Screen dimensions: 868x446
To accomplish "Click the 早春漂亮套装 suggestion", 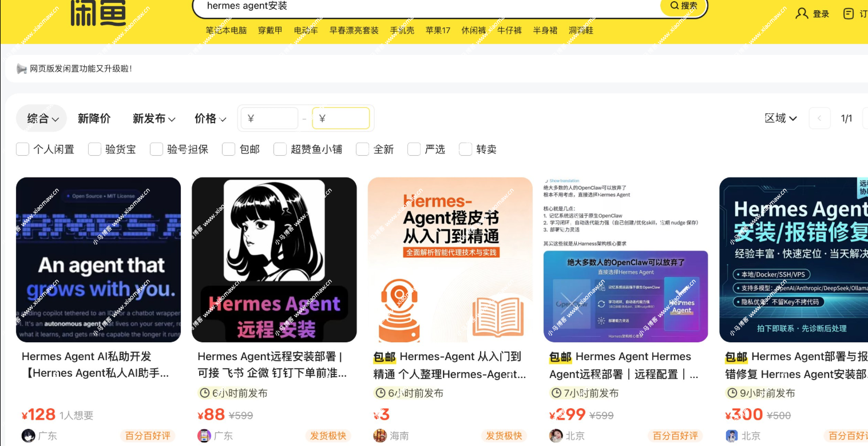I will (354, 30).
